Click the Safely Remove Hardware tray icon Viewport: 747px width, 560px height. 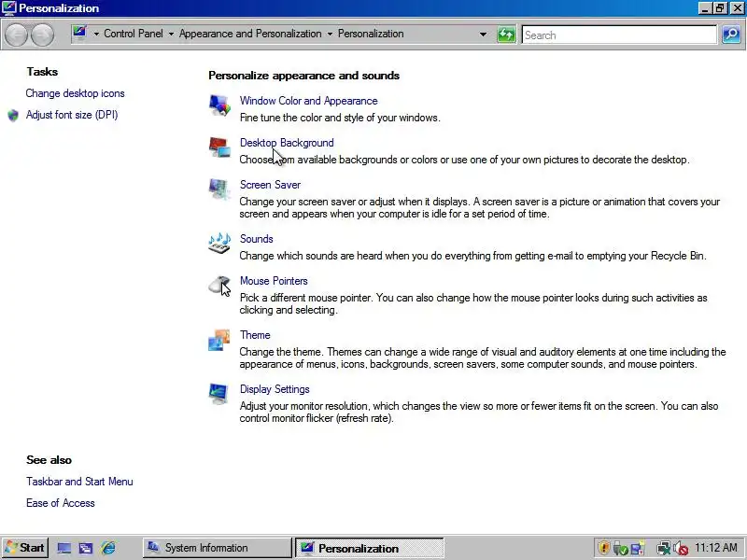coord(621,548)
